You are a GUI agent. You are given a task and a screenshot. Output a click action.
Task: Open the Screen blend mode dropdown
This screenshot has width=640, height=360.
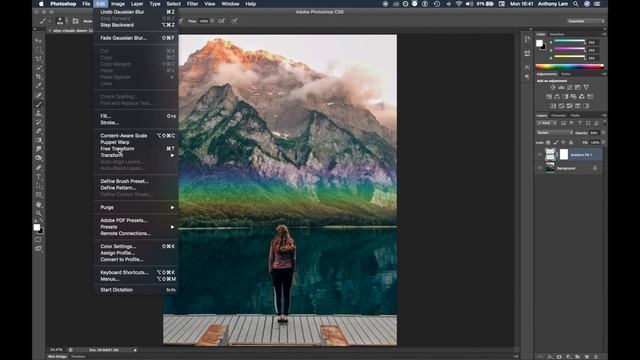pos(554,133)
